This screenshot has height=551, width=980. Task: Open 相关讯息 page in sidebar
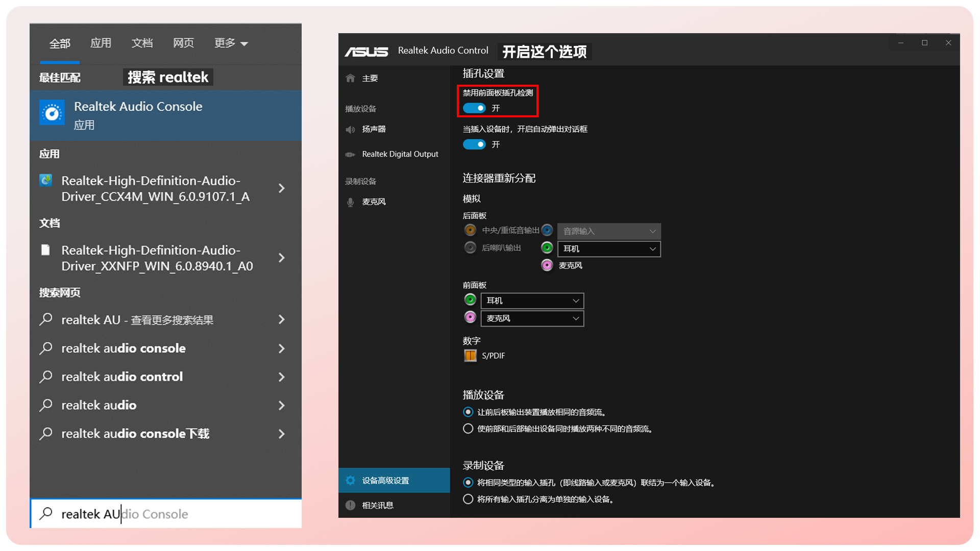pos(394,505)
